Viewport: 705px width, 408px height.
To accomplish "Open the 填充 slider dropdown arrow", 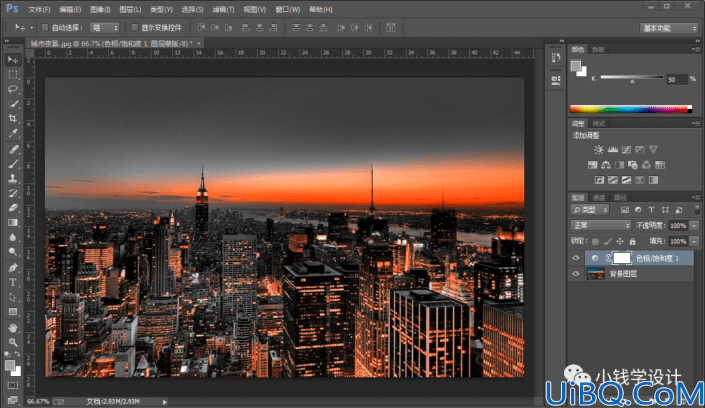I will [x=695, y=242].
